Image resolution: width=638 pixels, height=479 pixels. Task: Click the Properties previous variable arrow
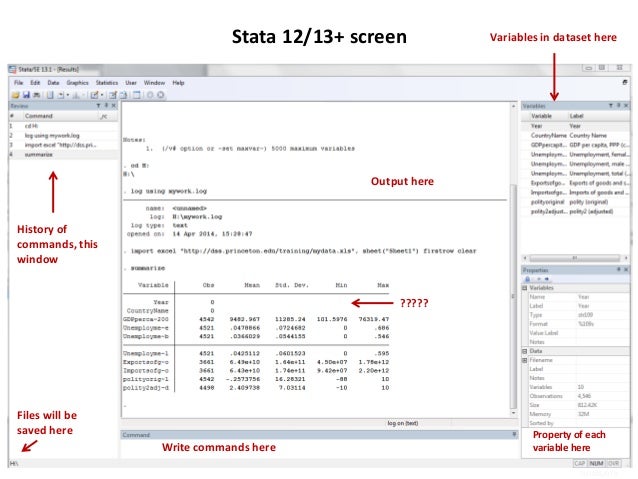pos(538,279)
